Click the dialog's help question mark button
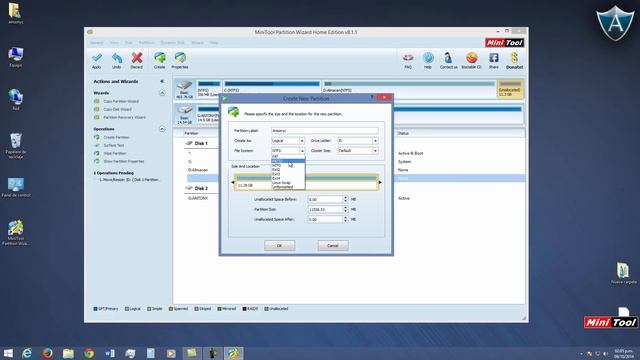 [x=372, y=97]
